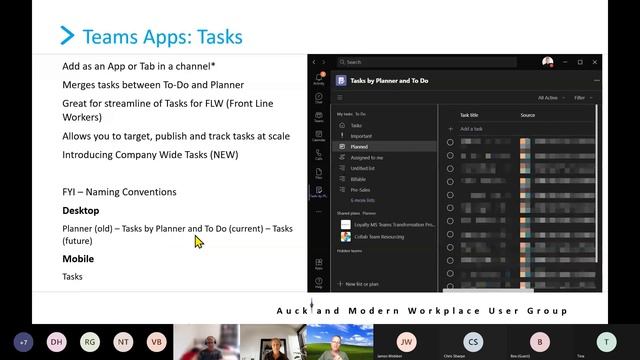Select the Important list
640x360 pixels.
click(x=385, y=136)
